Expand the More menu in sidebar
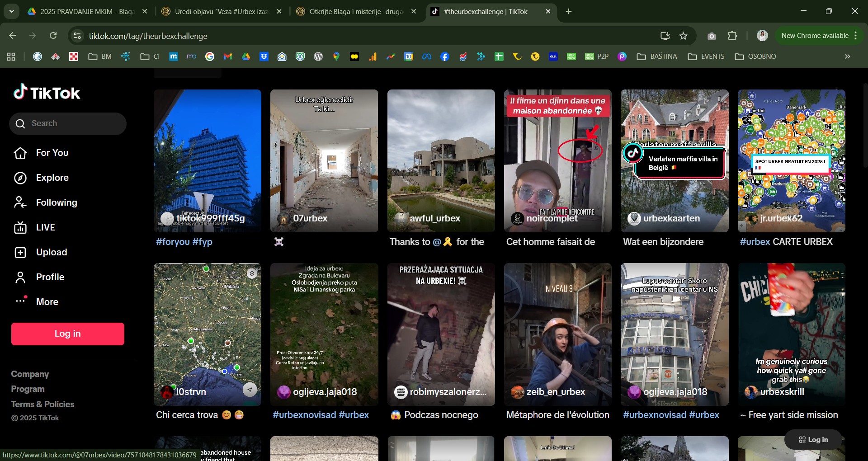Image resolution: width=868 pixels, height=461 pixels. pos(47,302)
